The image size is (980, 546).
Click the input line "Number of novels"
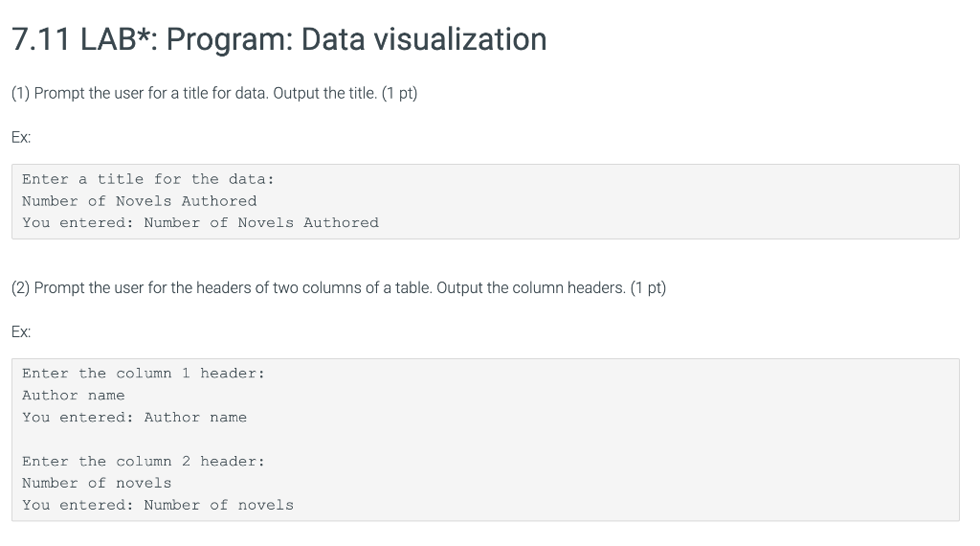[97, 484]
